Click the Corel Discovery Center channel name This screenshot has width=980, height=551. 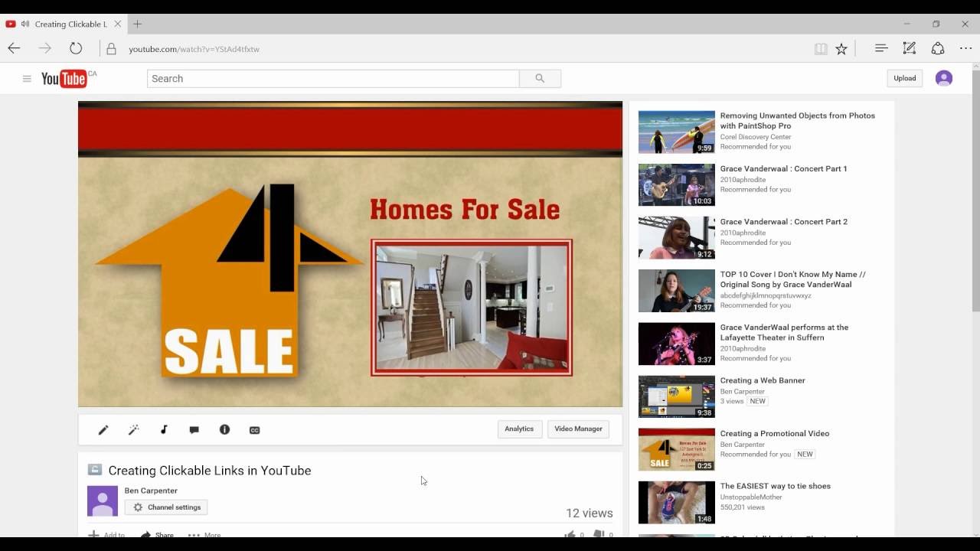(x=755, y=137)
